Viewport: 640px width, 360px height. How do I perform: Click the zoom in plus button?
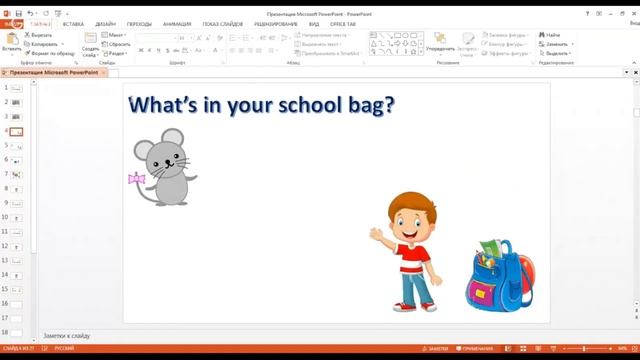tap(611, 349)
